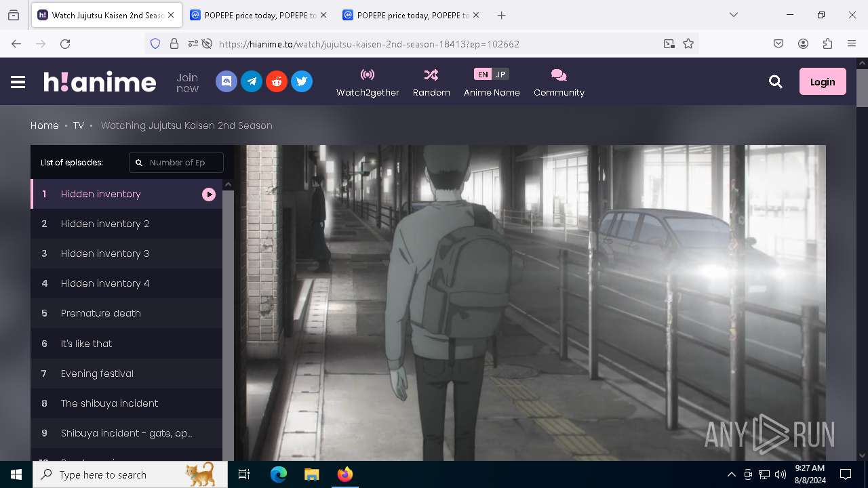This screenshot has width=868, height=488.
Task: Open the site permissions icon in address bar
Action: pyautogui.click(x=193, y=43)
